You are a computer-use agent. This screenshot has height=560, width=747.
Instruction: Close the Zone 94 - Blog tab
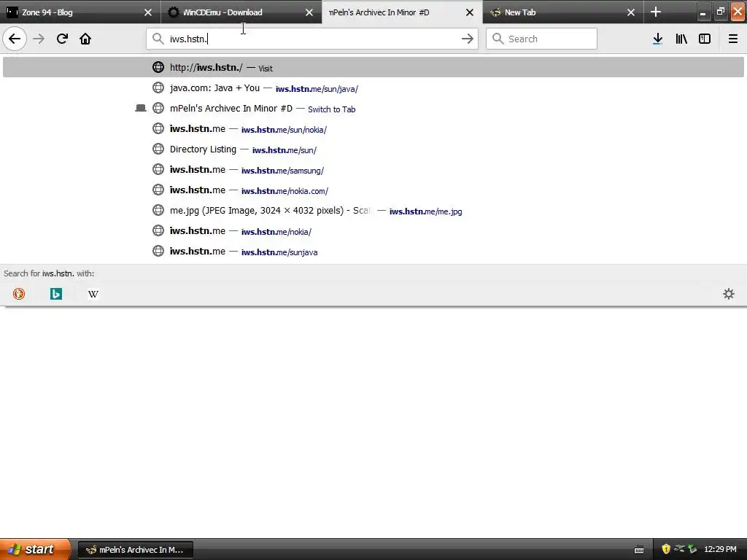[148, 12]
